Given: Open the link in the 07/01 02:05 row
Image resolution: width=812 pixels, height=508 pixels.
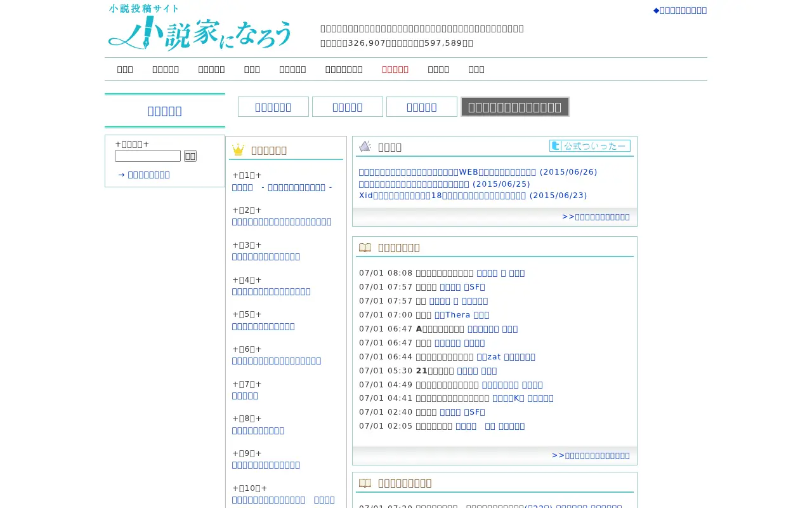Looking at the screenshot, I should [490, 426].
